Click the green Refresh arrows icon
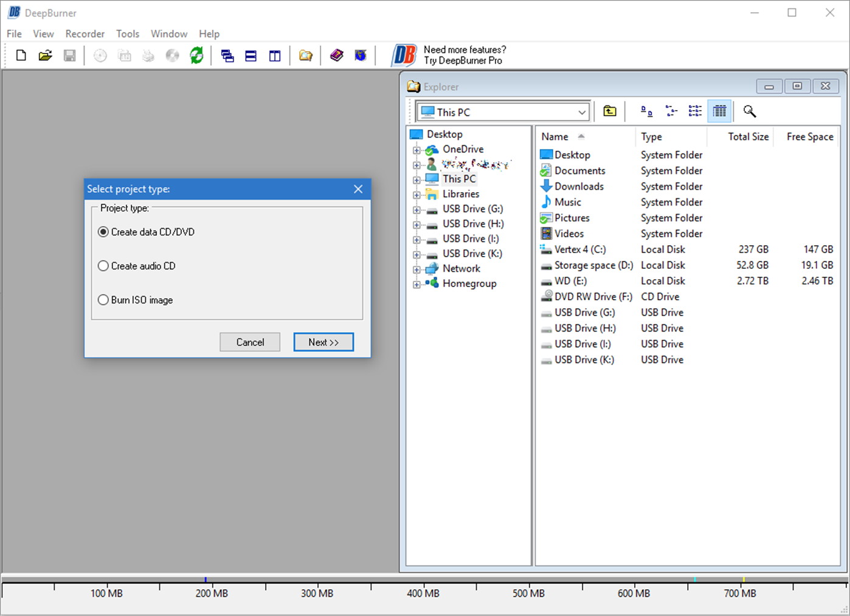The height and width of the screenshot is (616, 850). point(196,56)
